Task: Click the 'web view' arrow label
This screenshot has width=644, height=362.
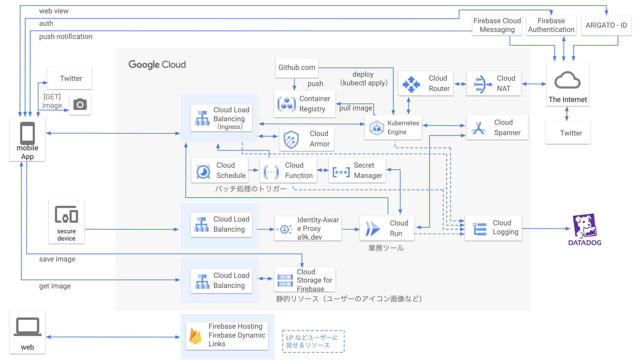Action: tap(54, 11)
